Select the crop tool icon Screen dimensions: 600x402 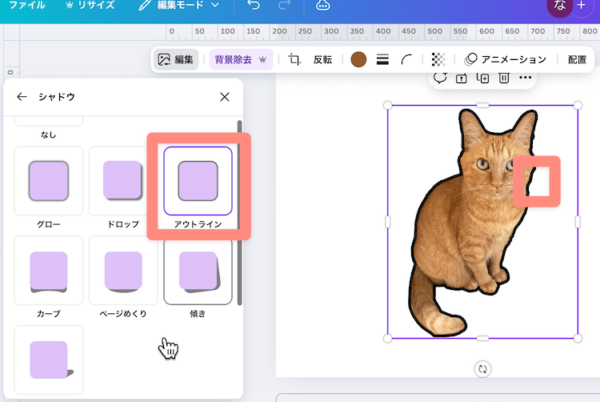point(294,60)
